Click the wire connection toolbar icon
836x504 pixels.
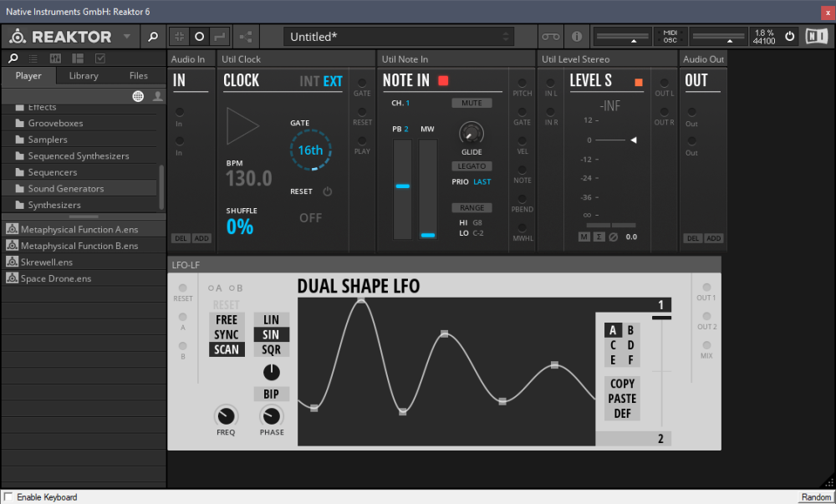(x=220, y=37)
